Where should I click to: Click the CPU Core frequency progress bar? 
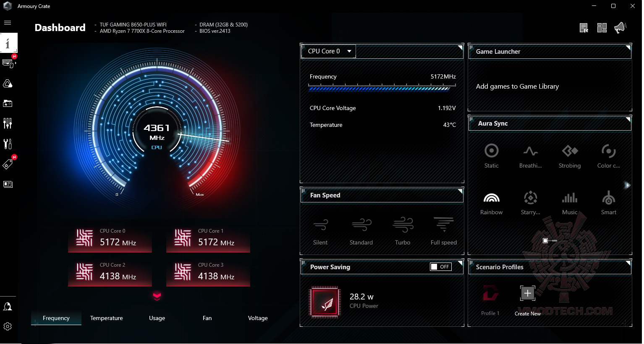[x=382, y=87]
